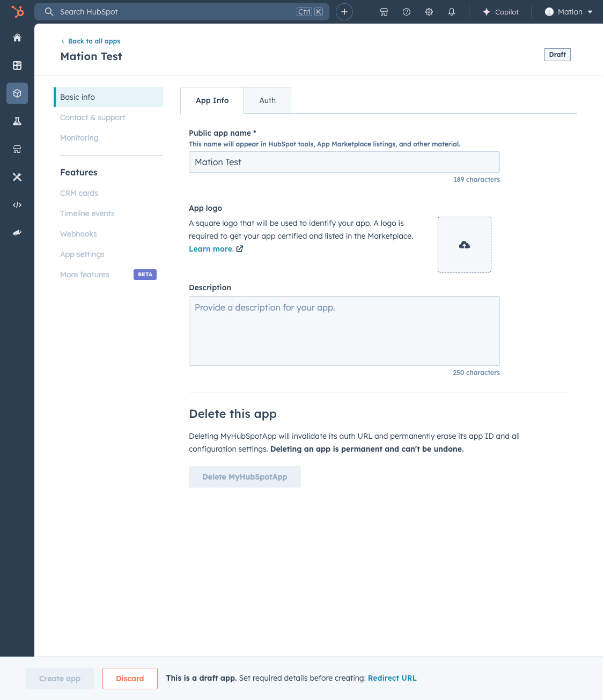Viewport: 604px width, 700px height.
Task: Open the notifications bell icon
Action: (452, 12)
